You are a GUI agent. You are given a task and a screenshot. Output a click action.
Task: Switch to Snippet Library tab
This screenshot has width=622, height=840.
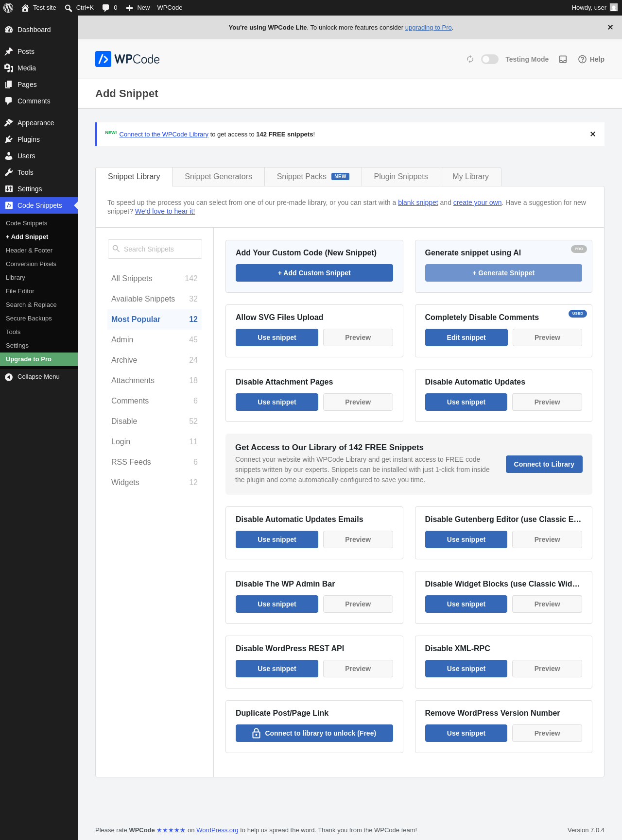(134, 177)
